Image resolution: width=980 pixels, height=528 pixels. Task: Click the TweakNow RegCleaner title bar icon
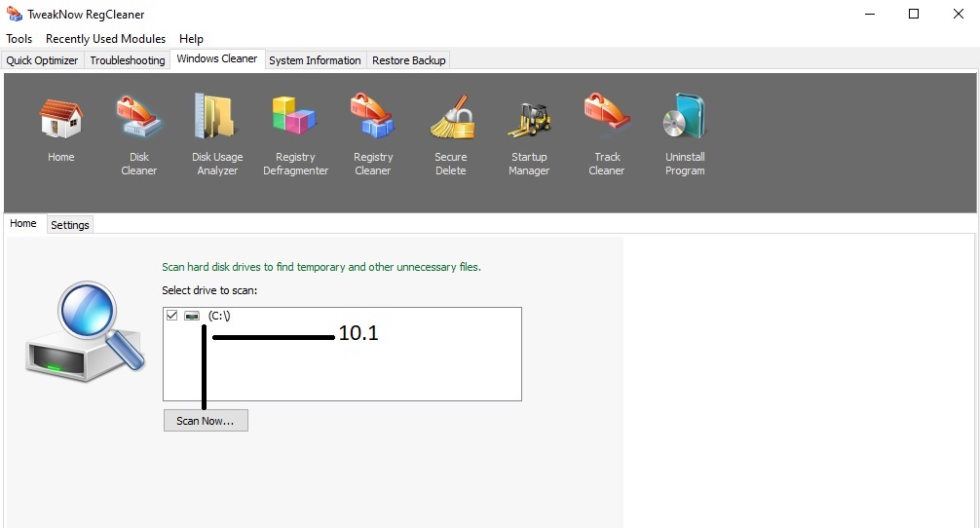tap(14, 14)
